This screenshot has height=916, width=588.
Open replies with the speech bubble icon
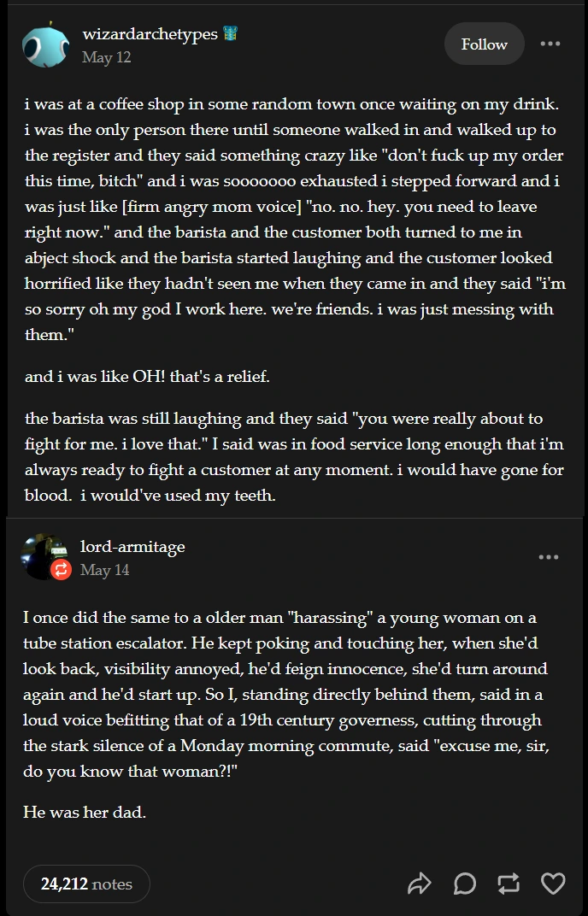pos(464,884)
